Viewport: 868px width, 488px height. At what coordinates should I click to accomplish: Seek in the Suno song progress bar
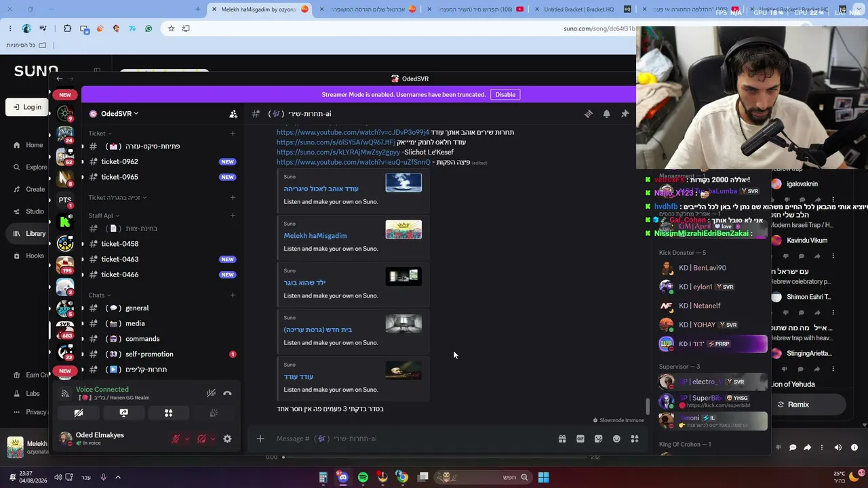[434, 457]
